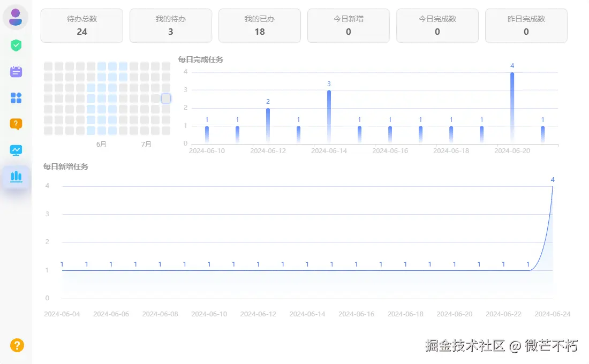Viewport: 589px width, 364px height.
Task: Click the 2024-06-10 label under bar chart
Action: [x=207, y=150]
